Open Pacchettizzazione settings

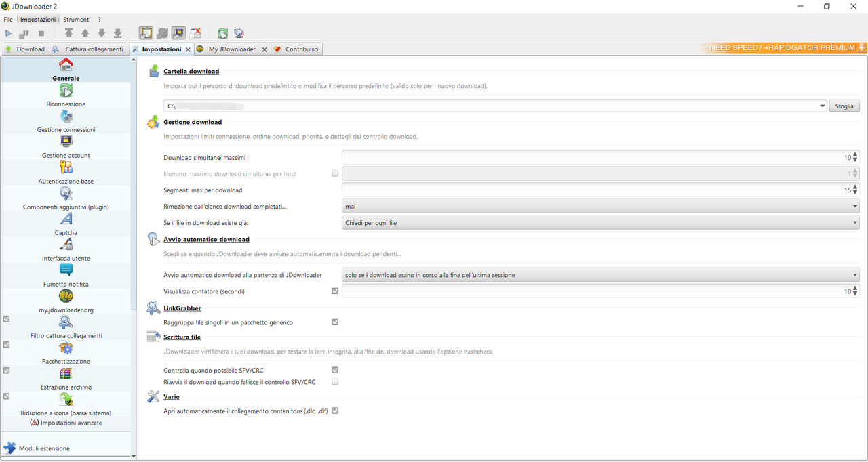click(x=66, y=353)
